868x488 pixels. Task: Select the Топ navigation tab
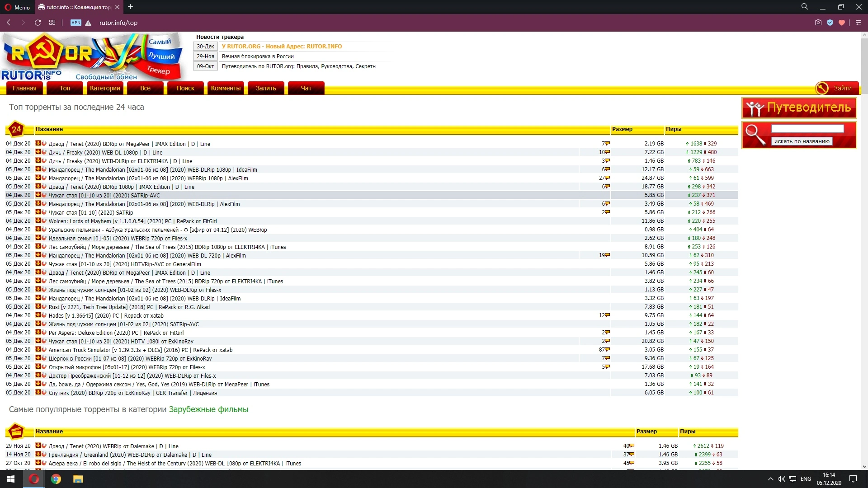(65, 88)
